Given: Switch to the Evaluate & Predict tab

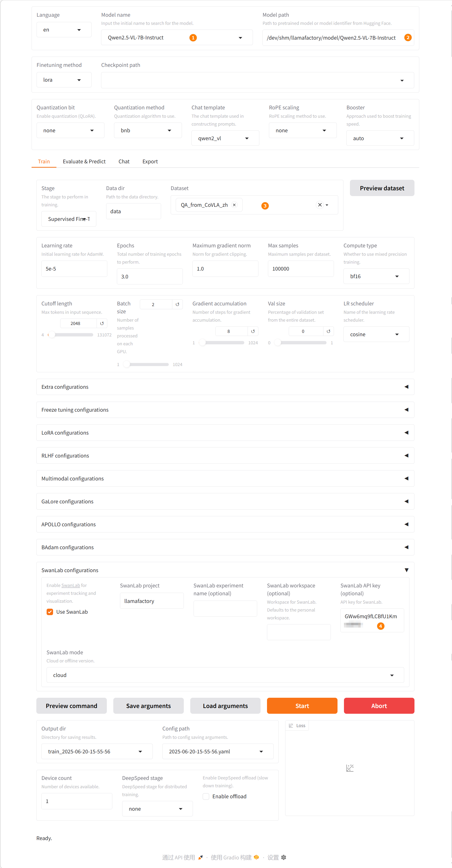Looking at the screenshot, I should [x=84, y=161].
